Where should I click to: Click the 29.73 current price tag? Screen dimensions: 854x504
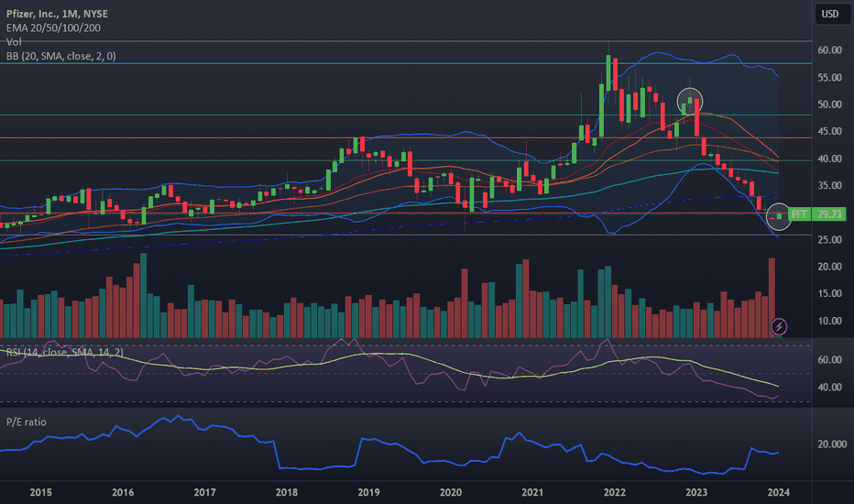click(x=829, y=214)
